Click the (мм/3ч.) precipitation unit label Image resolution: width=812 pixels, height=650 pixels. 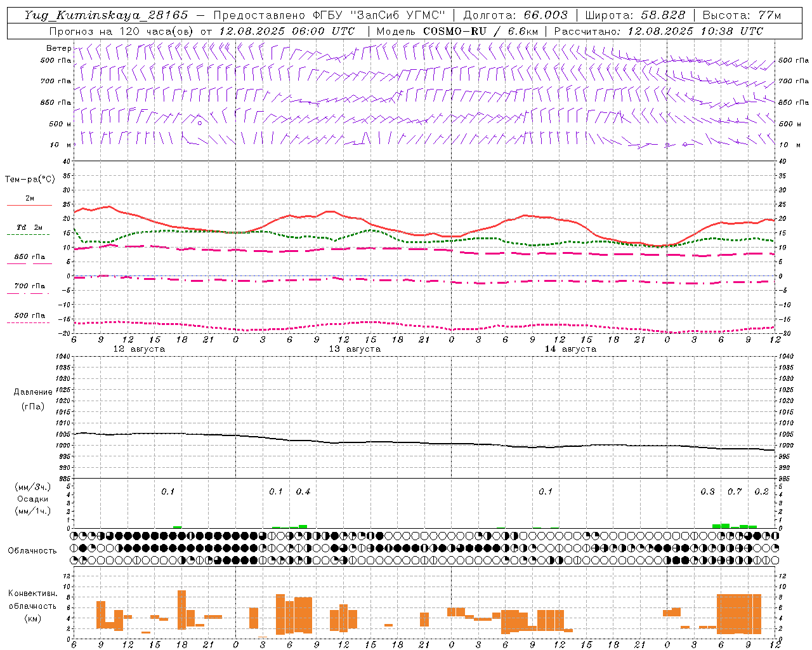pos(33,487)
